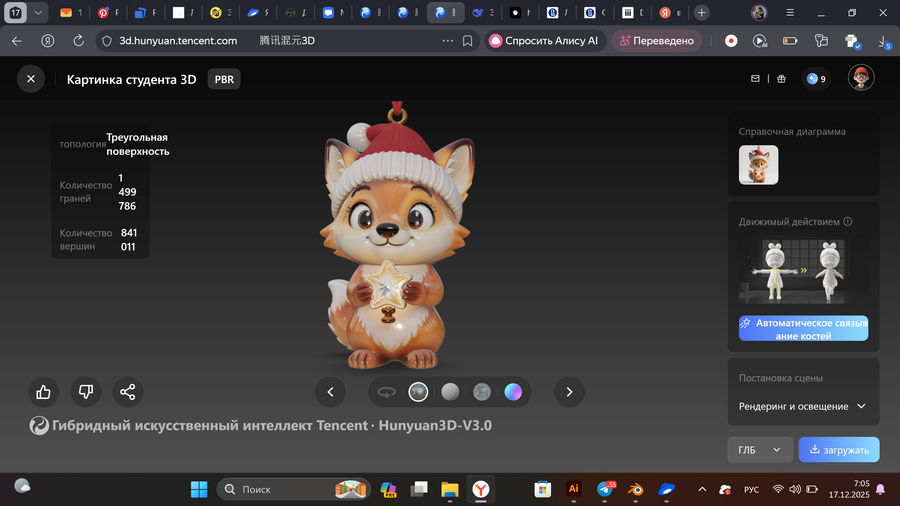Switch to plain gray clay render sphere
The image size is (900, 506).
450,392
